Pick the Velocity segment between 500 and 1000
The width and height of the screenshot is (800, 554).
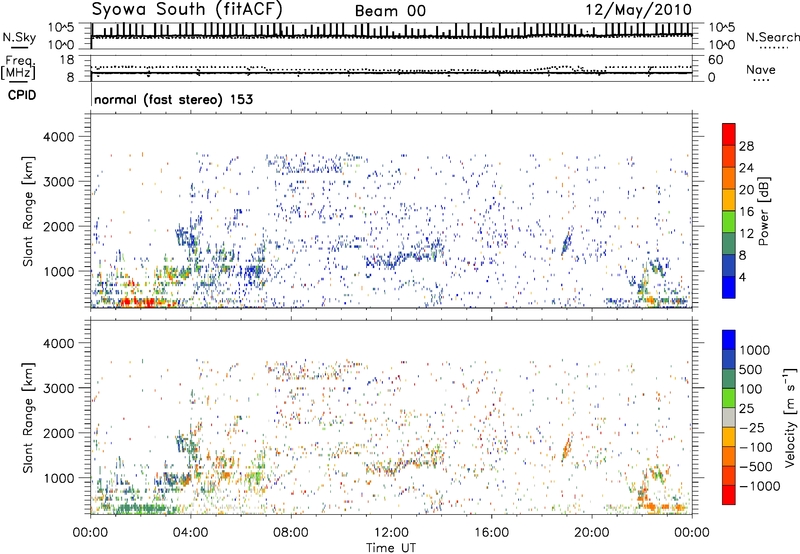click(729, 360)
